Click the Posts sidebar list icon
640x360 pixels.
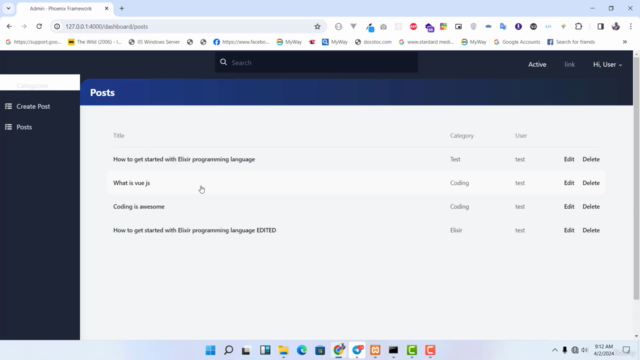8,127
